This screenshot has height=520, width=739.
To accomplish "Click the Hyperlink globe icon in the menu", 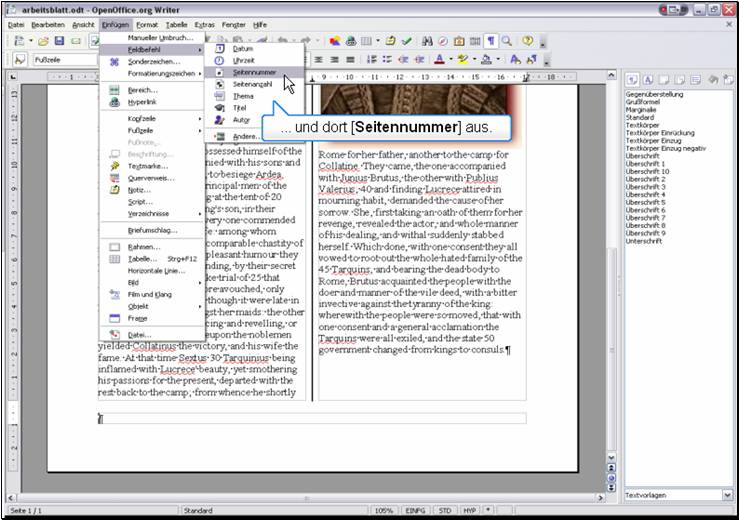I will pyautogui.click(x=114, y=102).
